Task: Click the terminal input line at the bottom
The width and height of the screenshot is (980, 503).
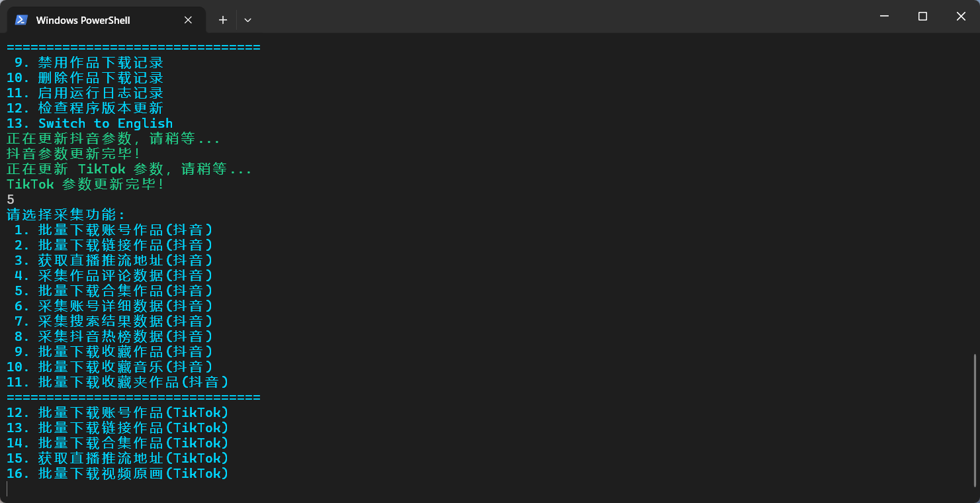Action: [x=66, y=488]
